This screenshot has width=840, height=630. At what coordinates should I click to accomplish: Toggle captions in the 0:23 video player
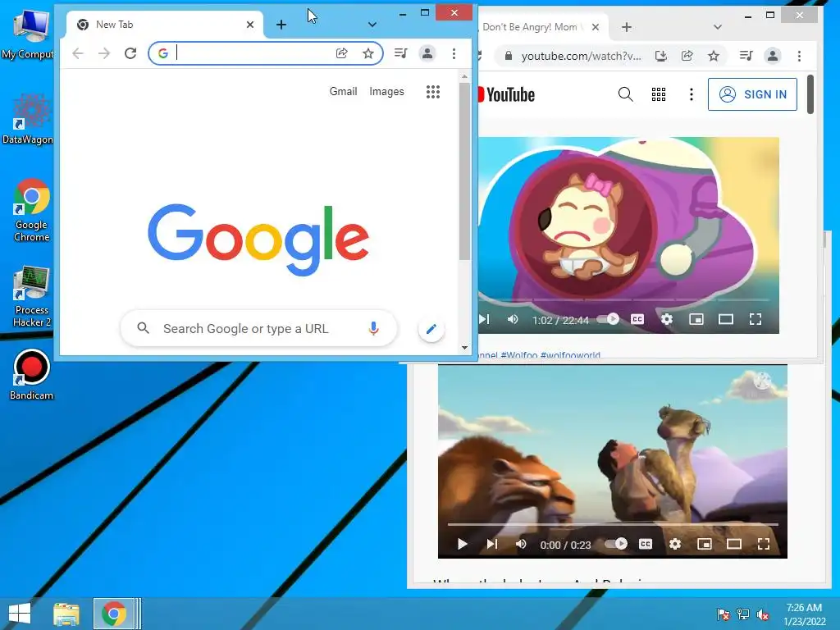pyautogui.click(x=646, y=545)
